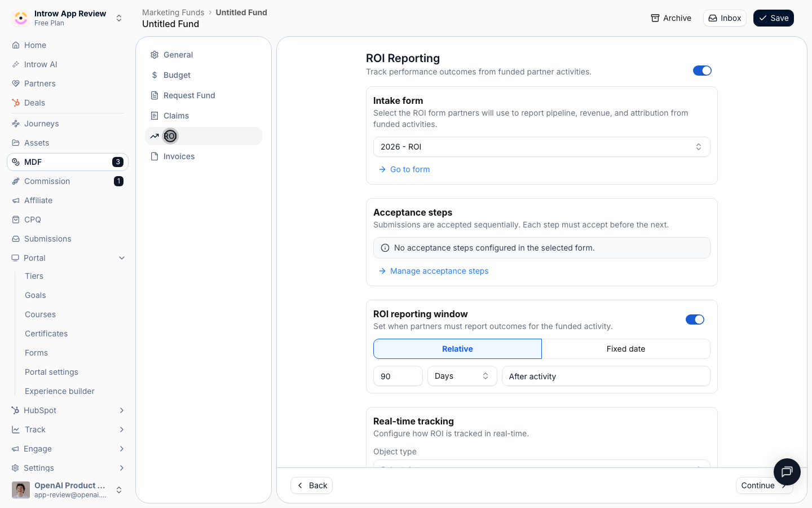Toggle ROI reporting window switch
The width and height of the screenshot is (812, 508).
(695, 319)
